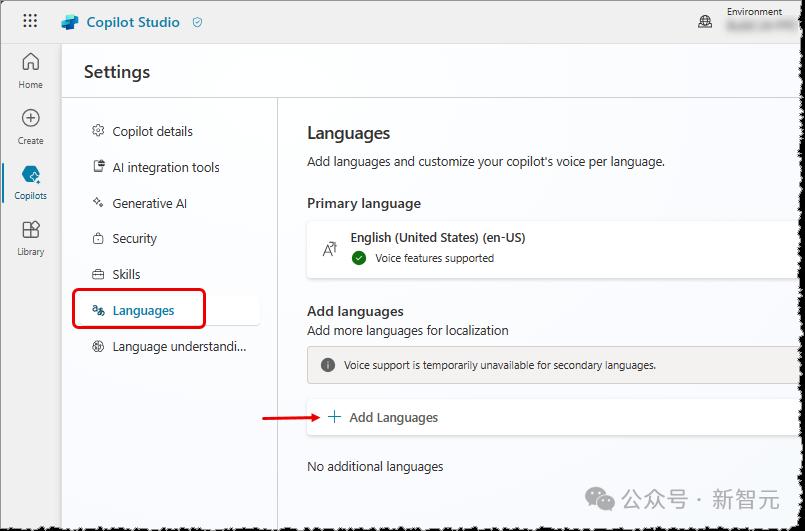The image size is (805, 531).
Task: Select Languages settings section
Action: [x=143, y=310]
